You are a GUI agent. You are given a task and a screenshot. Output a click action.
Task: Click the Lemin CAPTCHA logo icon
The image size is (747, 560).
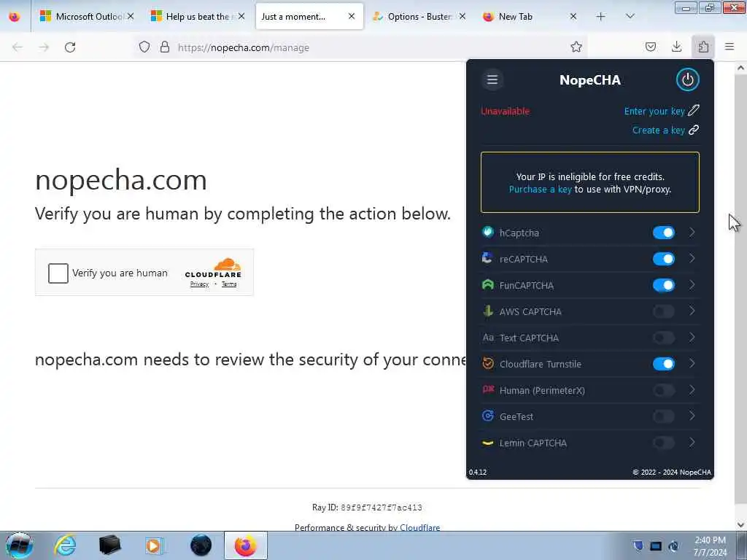[488, 443]
